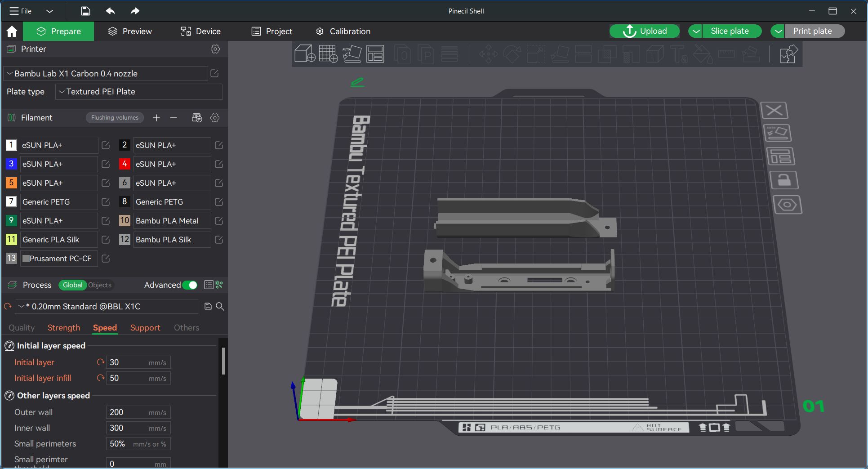This screenshot has height=469, width=868.
Task: Open the Support settings tab
Action: [x=145, y=328]
